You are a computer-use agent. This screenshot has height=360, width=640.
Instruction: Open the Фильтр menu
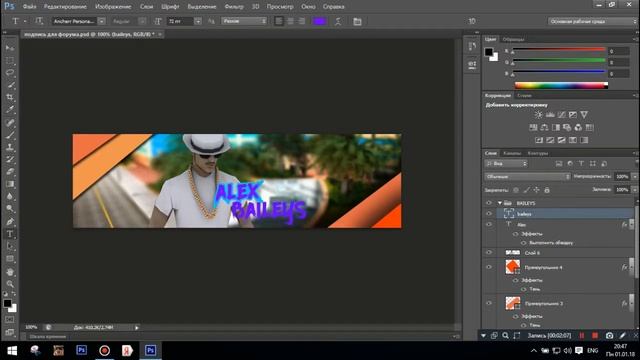coord(234,7)
